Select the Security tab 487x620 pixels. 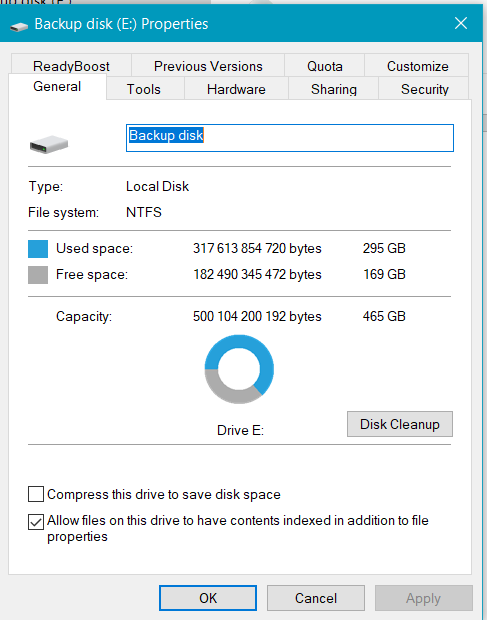pyautogui.click(x=424, y=89)
